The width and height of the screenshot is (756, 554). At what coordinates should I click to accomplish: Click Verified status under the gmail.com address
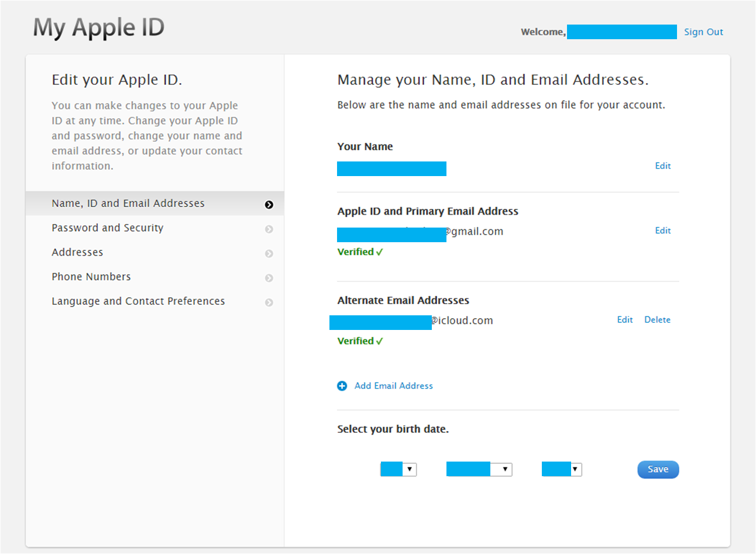click(x=360, y=252)
